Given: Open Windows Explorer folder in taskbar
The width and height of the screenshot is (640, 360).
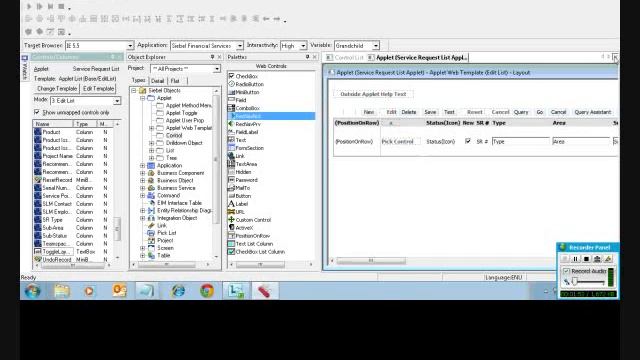Looking at the screenshot, I should [x=62, y=291].
